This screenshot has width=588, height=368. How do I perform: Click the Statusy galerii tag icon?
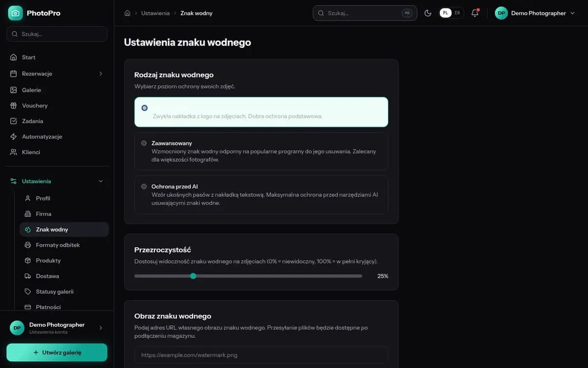coord(27,291)
